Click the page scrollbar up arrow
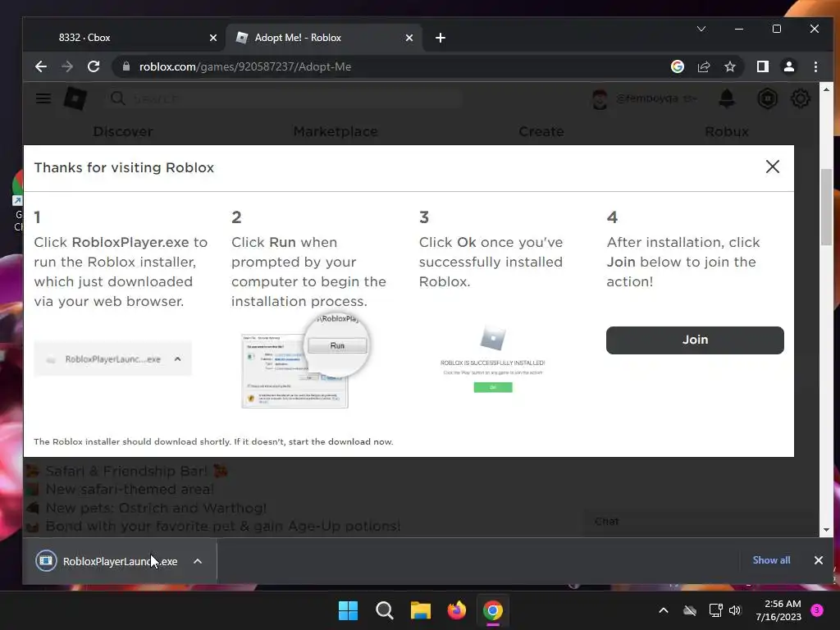 pos(826,89)
